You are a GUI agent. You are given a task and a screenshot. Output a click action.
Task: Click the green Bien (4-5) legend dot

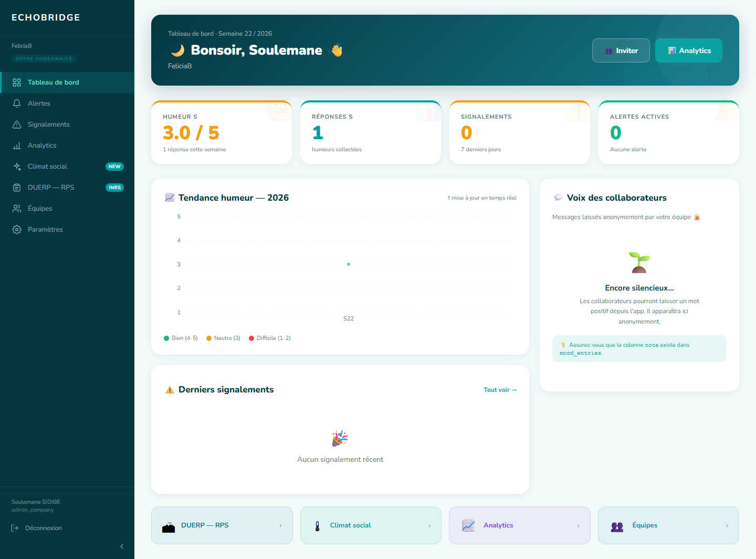click(x=166, y=338)
